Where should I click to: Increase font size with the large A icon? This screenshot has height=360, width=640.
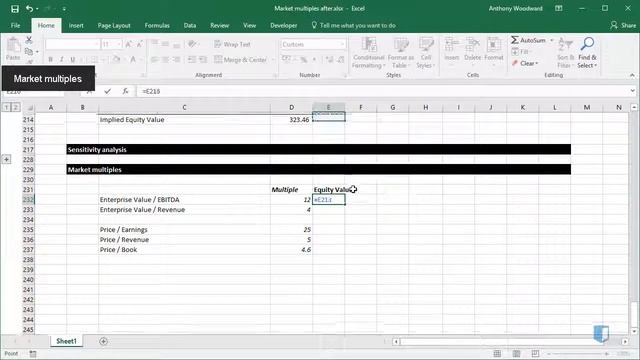129,44
